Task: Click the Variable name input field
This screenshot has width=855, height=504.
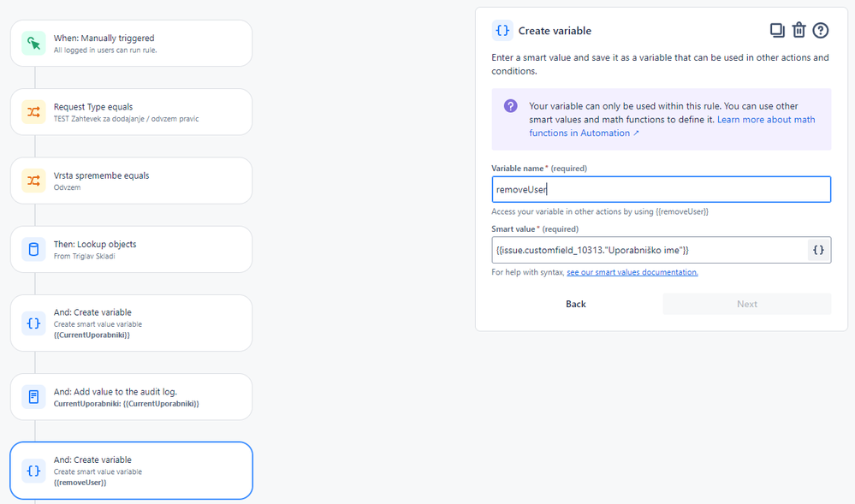Action: point(661,189)
